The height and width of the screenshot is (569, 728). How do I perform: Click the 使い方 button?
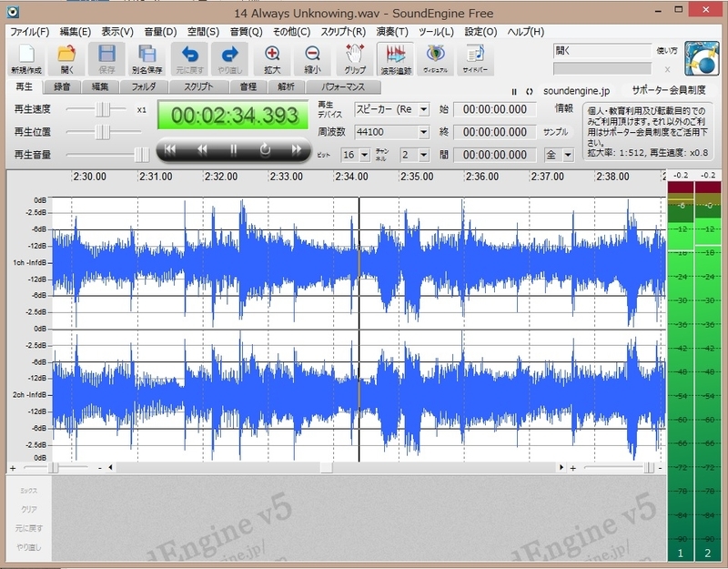click(667, 51)
